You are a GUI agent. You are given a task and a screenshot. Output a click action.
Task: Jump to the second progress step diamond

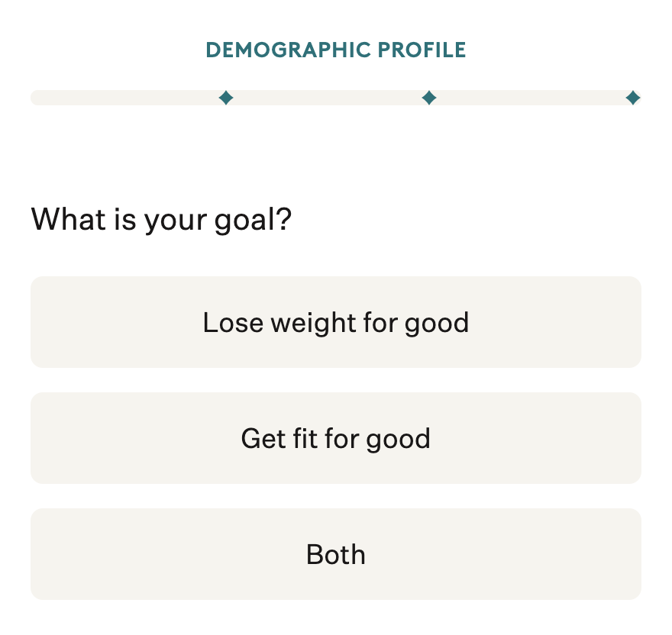[x=429, y=98]
